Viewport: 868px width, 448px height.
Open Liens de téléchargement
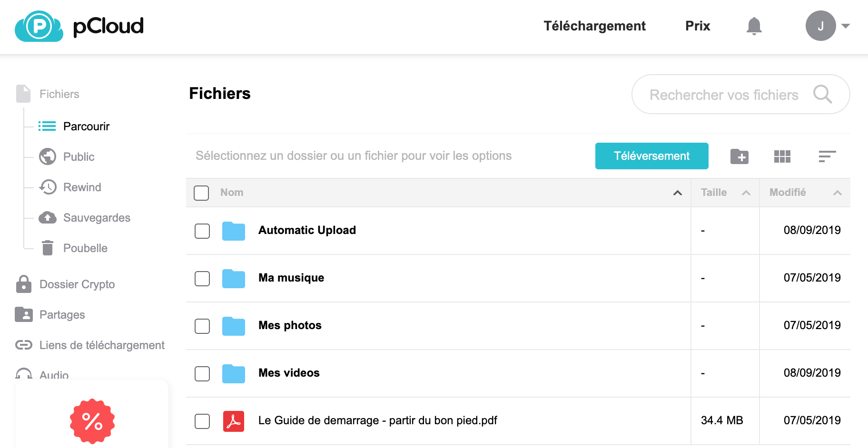(101, 345)
